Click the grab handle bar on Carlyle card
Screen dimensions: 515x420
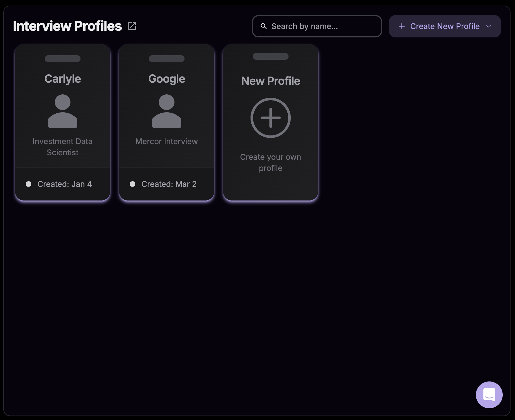tap(62, 59)
